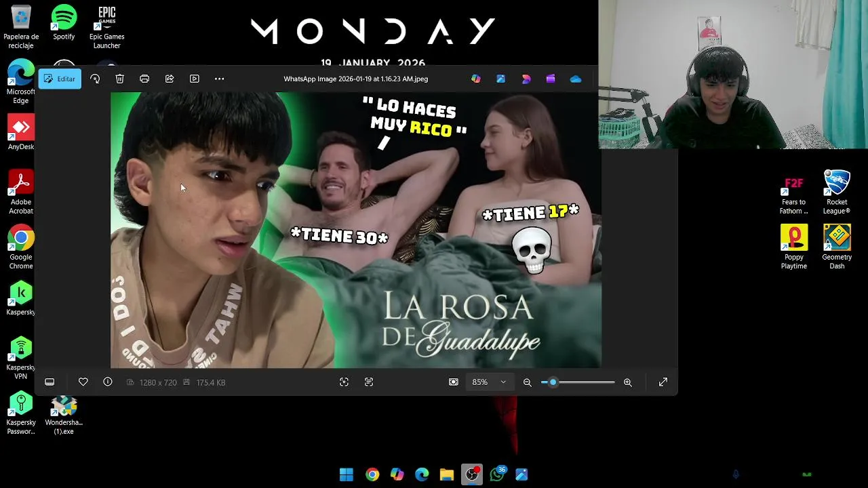This screenshot has width=868, height=488.
Task: Click the displayed La Rosa de Guadalupe image
Action: pos(356,230)
